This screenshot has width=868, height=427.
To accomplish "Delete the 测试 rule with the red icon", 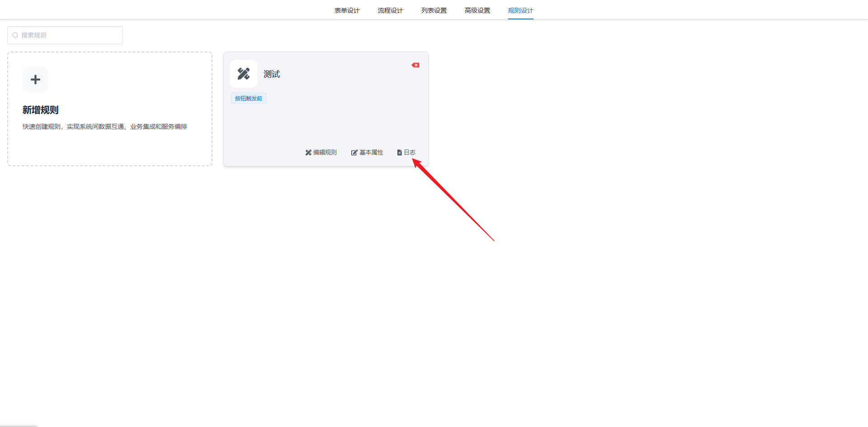I will (x=415, y=65).
